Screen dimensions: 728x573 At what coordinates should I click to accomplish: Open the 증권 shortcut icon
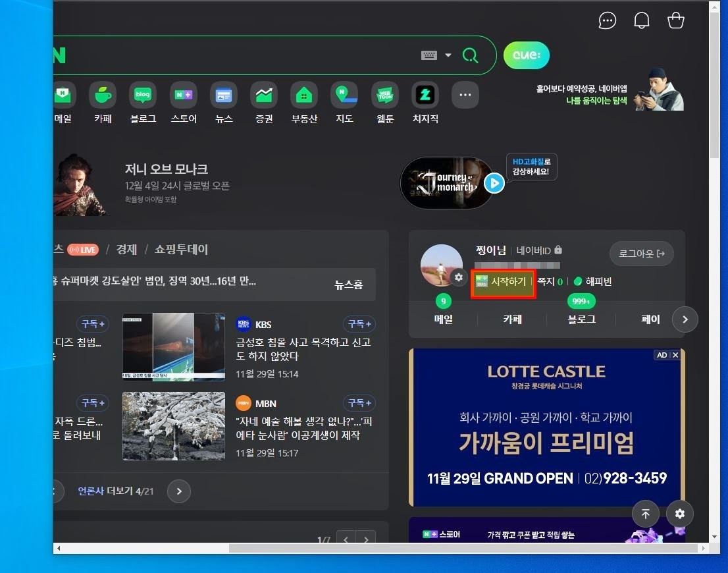point(264,95)
